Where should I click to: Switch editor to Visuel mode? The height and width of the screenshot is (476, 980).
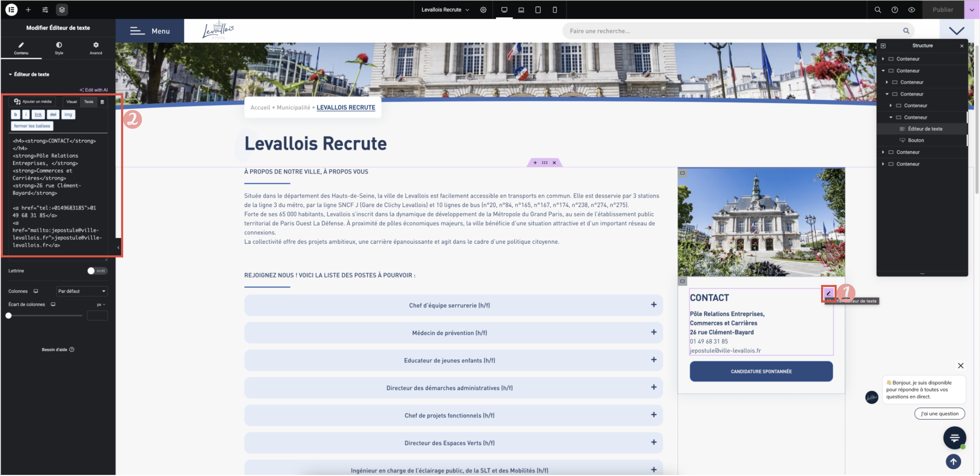[x=72, y=102]
